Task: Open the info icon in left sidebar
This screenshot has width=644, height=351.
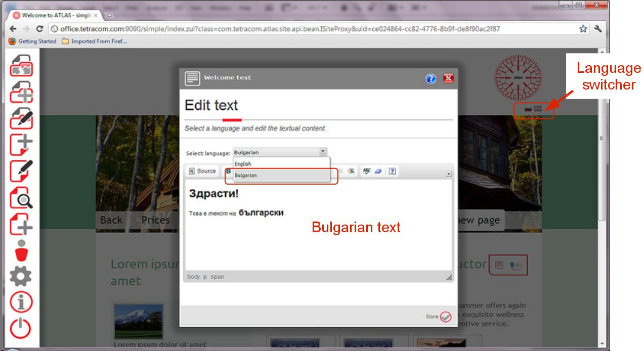Action: click(21, 302)
